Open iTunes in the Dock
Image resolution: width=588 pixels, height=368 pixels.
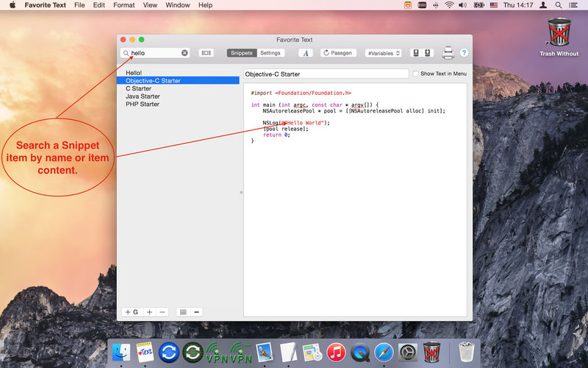coord(336,353)
